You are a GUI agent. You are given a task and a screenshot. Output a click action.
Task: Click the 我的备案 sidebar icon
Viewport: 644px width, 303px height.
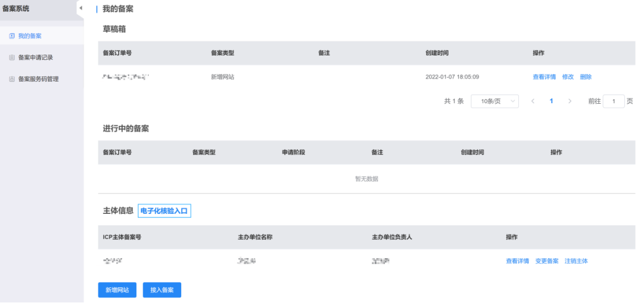[x=12, y=36]
